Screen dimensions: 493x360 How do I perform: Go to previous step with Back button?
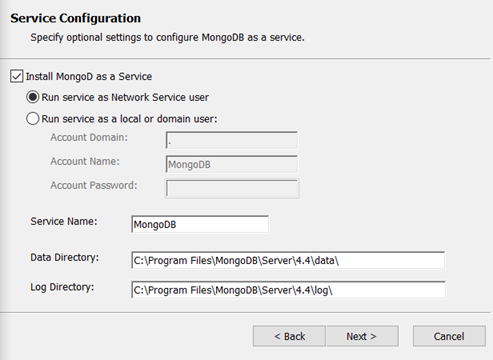289,336
